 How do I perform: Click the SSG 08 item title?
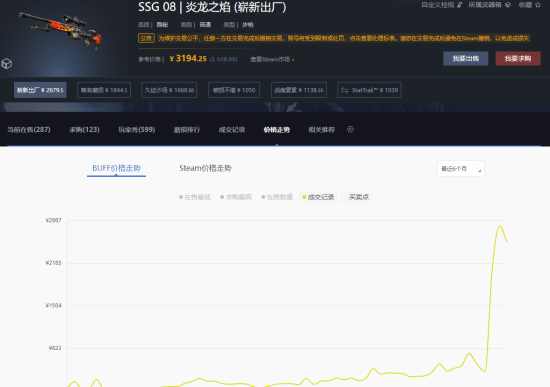[x=212, y=7]
